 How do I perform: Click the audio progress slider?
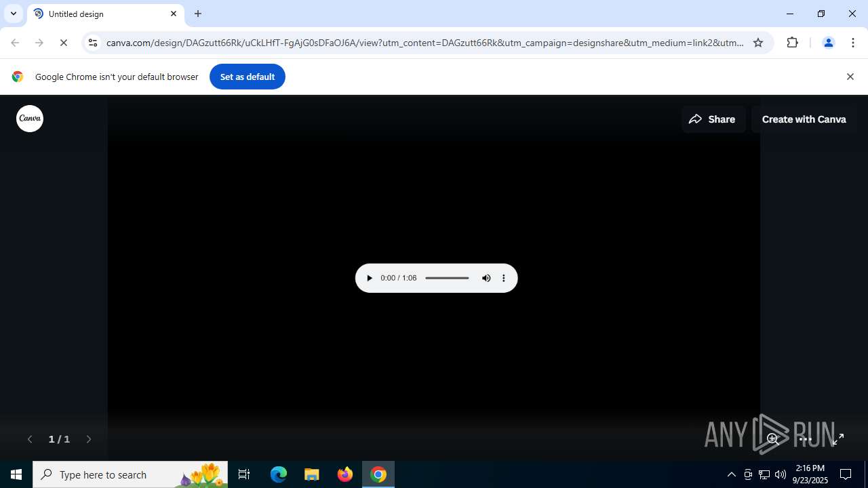tap(447, 278)
